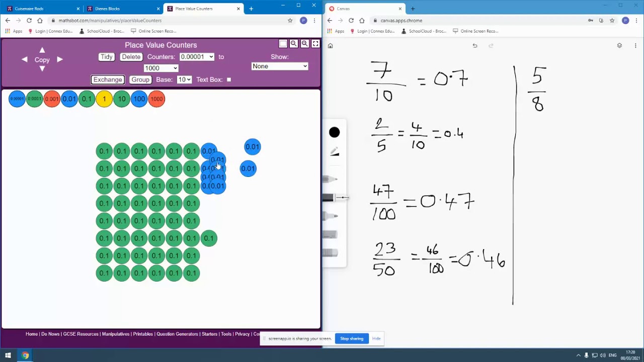Open the Counters minimum 0.00001 dropdown
Image resolution: width=644 pixels, height=362 pixels.
(x=197, y=57)
